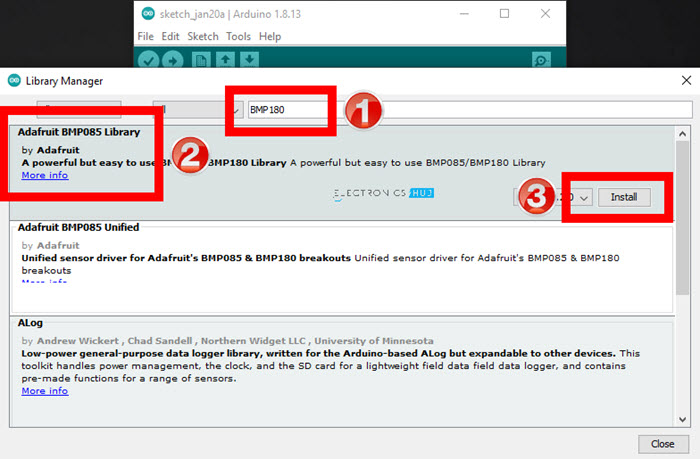The image size is (700, 459).
Task: Select the Adafruit BMP085 Library title
Action: point(79,132)
